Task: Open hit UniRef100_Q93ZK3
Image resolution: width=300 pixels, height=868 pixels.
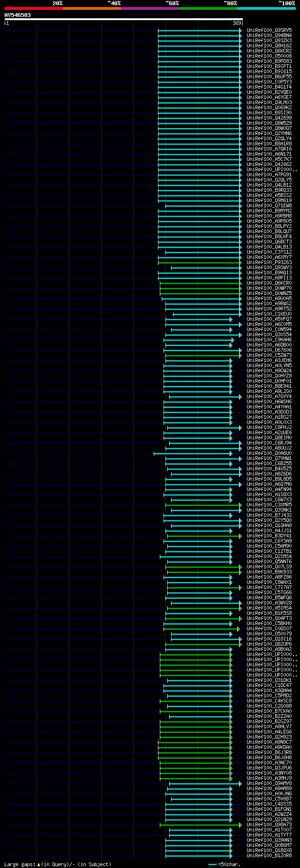Action: click(x=269, y=40)
